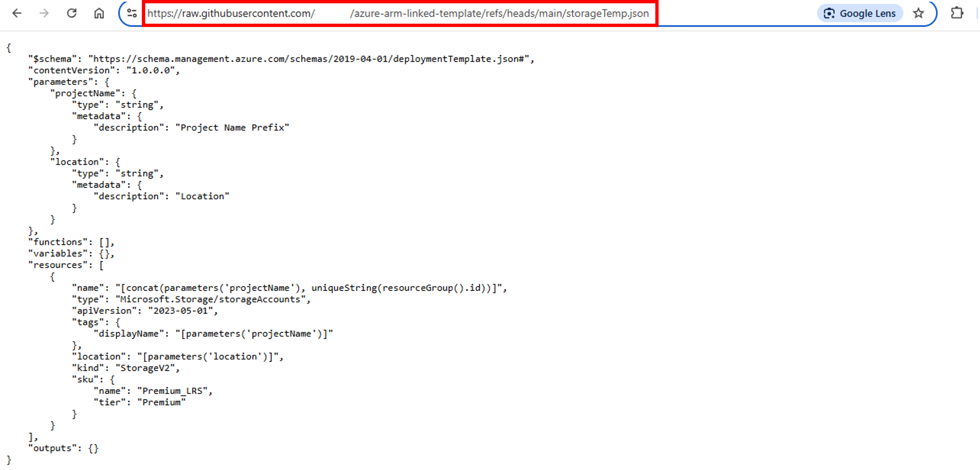The width and height of the screenshot is (980, 470).
Task: Open the browser home page
Action: point(99,14)
